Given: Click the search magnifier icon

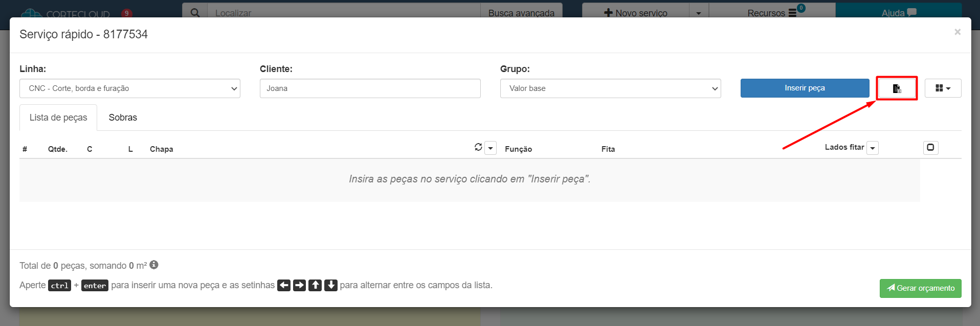Looking at the screenshot, I should (195, 12).
